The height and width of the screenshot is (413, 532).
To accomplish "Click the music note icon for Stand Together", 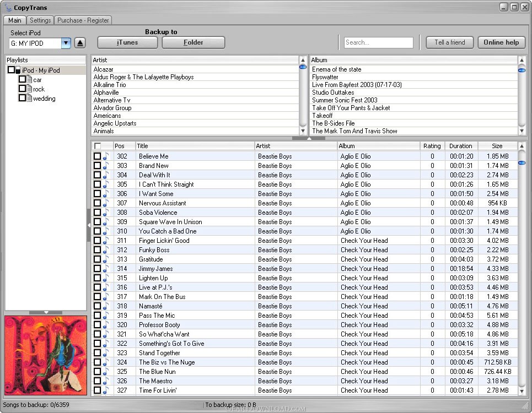I will click(x=106, y=352).
